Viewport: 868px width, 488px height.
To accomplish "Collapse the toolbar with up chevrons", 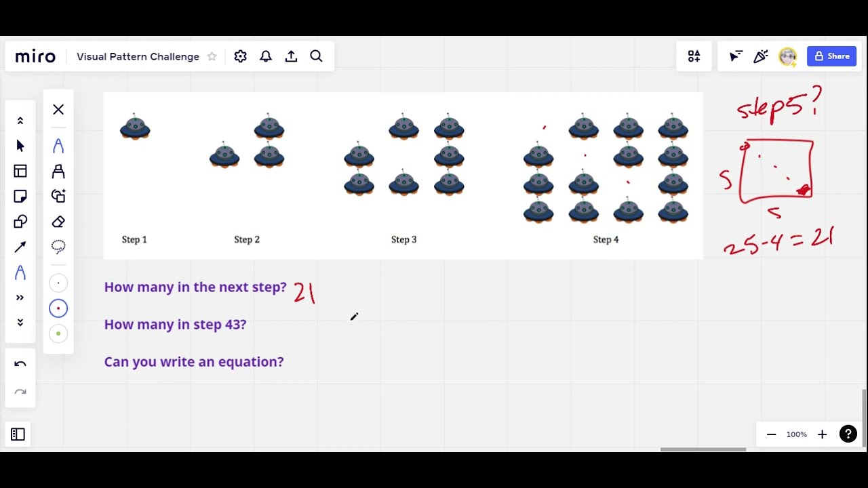I will point(20,121).
